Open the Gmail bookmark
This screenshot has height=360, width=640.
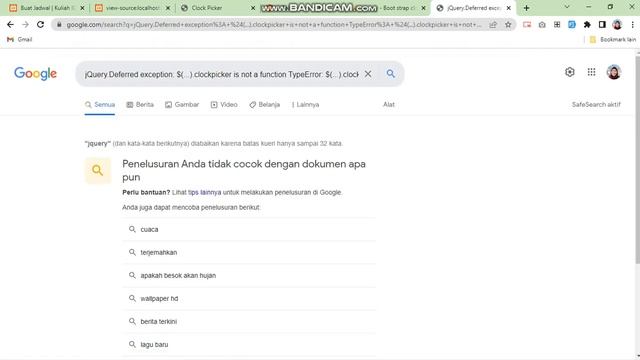20,39
